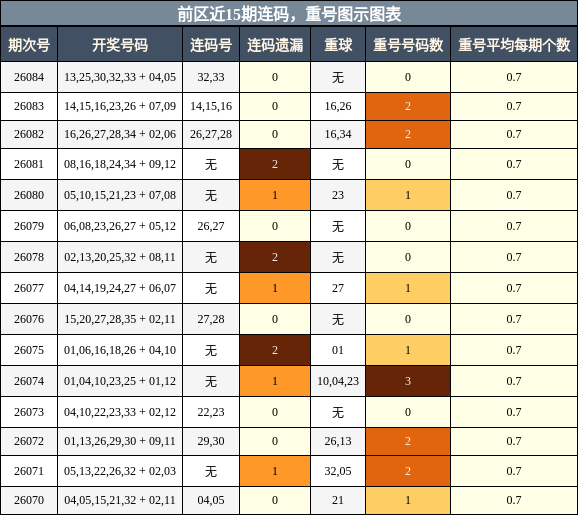Select the 重球 column header

tap(338, 45)
